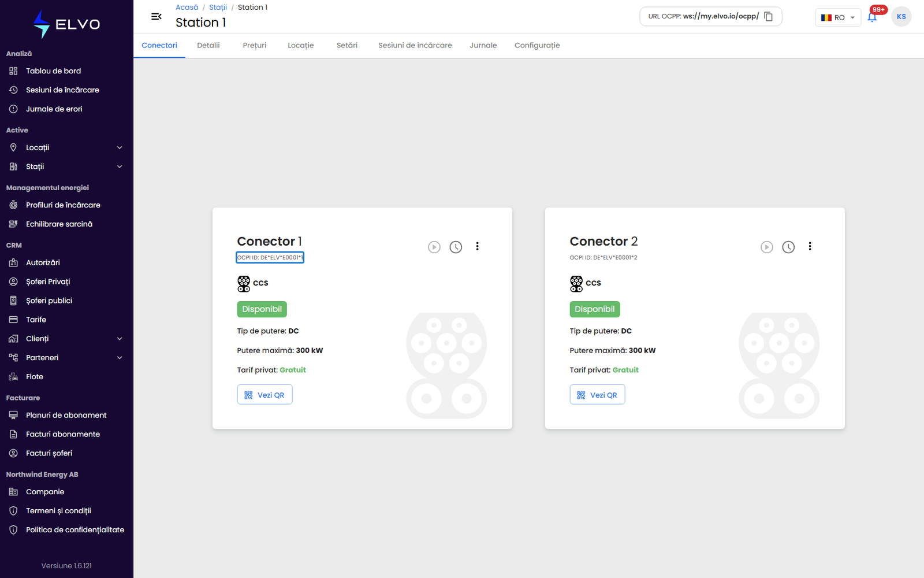924x578 pixels.
Task: Switch to the Configurație tab
Action: click(537, 46)
